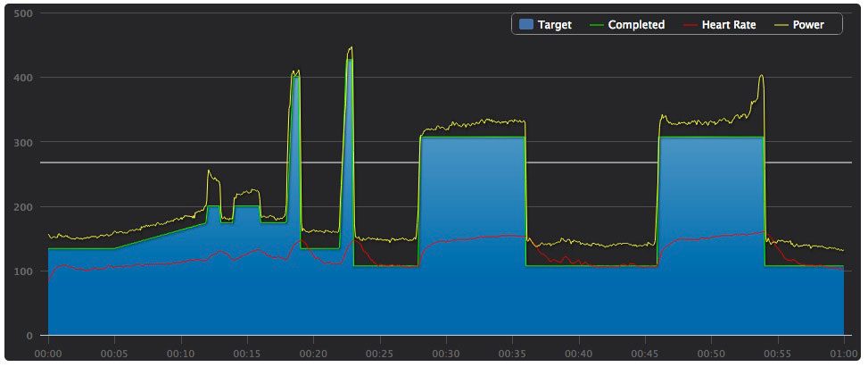Click the 00:10 time axis label

pyautogui.click(x=181, y=354)
